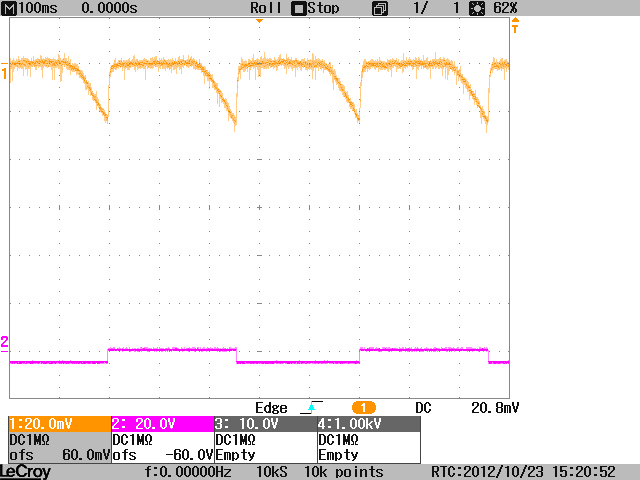Click the 10k points memory readout
Image resolution: width=640 pixels, height=480 pixels.
(x=344, y=472)
